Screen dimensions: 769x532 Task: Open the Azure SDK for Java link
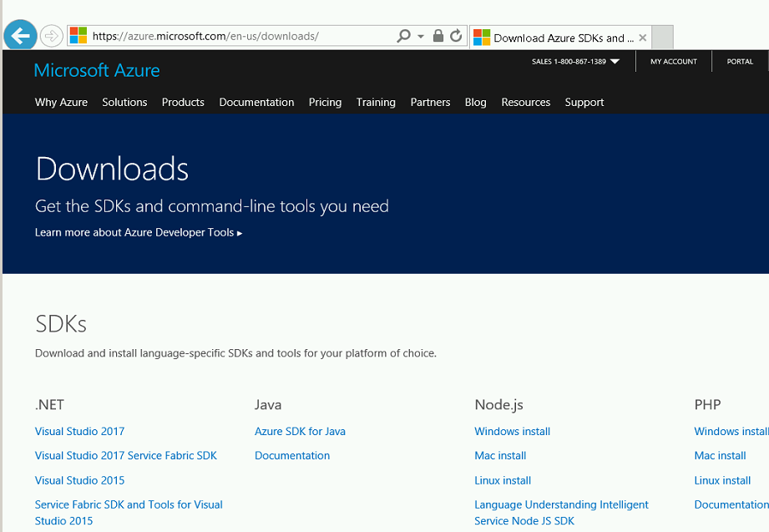coord(300,432)
